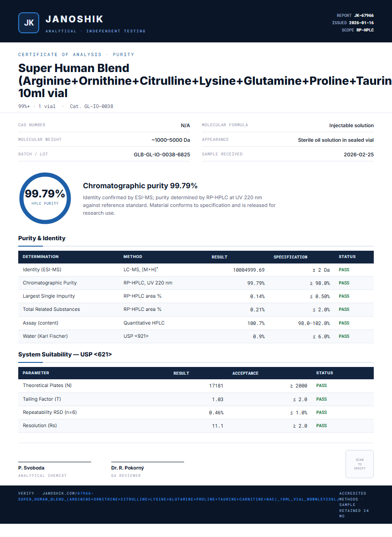Select result 10004999.69
Screen dimensions: 392x537
point(248,270)
